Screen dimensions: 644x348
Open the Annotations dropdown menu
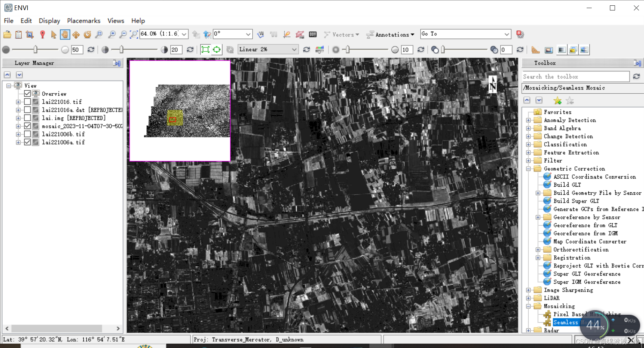coord(391,34)
